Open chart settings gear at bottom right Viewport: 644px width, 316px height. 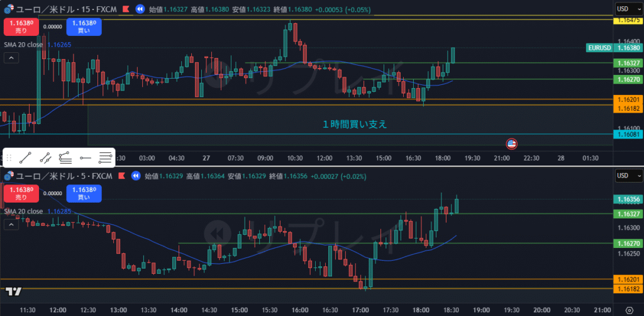(x=628, y=310)
